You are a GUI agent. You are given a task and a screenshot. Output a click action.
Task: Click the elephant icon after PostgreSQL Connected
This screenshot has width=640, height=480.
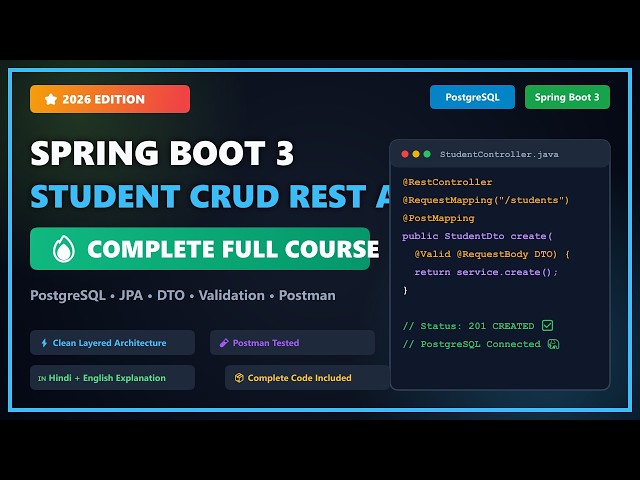point(553,344)
